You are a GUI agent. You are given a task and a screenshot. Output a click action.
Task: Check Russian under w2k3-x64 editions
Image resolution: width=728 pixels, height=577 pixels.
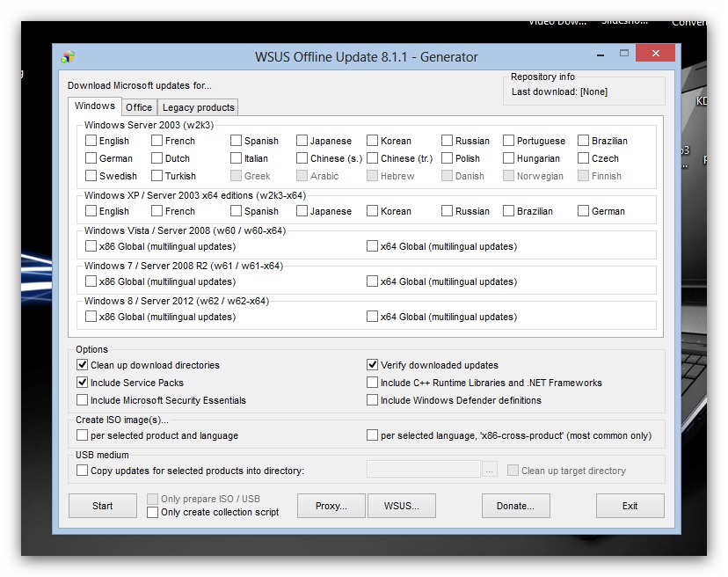coord(448,211)
